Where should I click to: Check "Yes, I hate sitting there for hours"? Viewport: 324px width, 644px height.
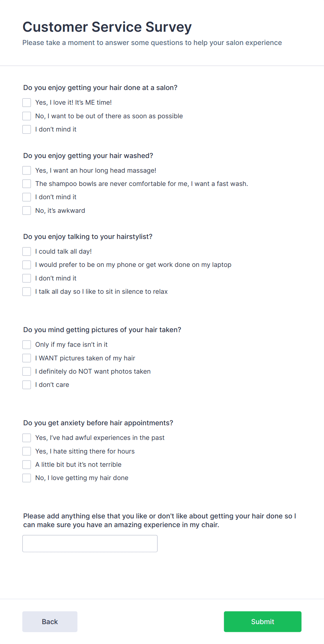point(26,451)
